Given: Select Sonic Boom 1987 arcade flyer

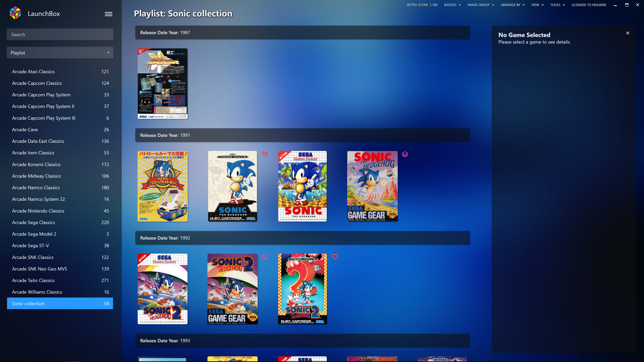Looking at the screenshot, I should [163, 83].
